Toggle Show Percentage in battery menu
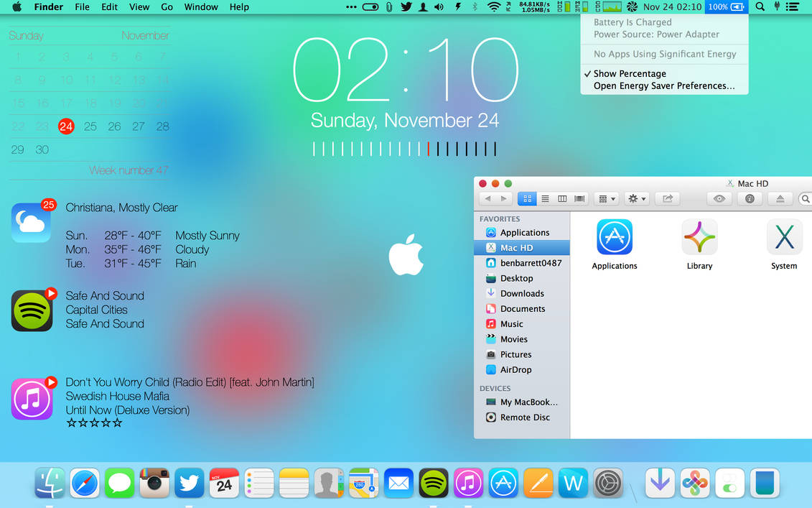This screenshot has width=812, height=508. point(664,73)
